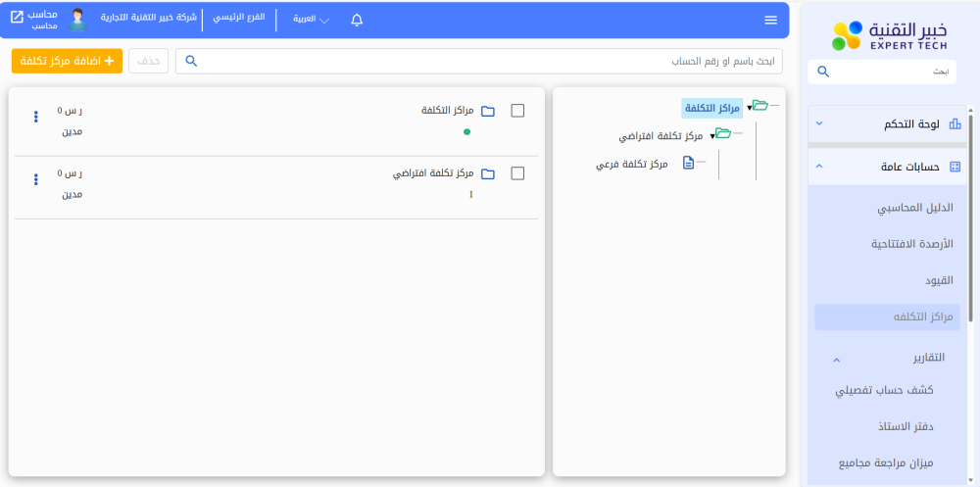This screenshot has height=487, width=980.
Task: Check the مراكز التكلفة row checkbox
Action: pos(518,111)
